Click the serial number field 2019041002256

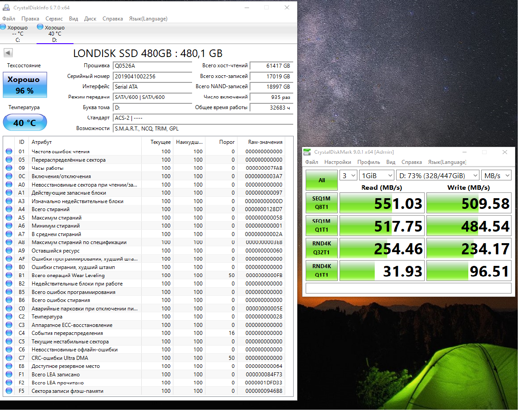click(152, 76)
